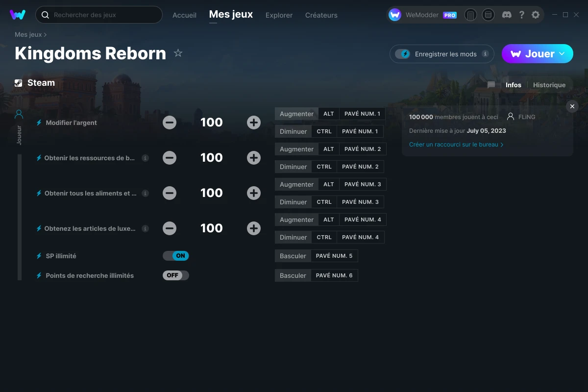Image resolution: width=588 pixels, height=392 pixels.
Task: Favorite Kingdoms Reborn with the star icon
Action: pyautogui.click(x=178, y=53)
